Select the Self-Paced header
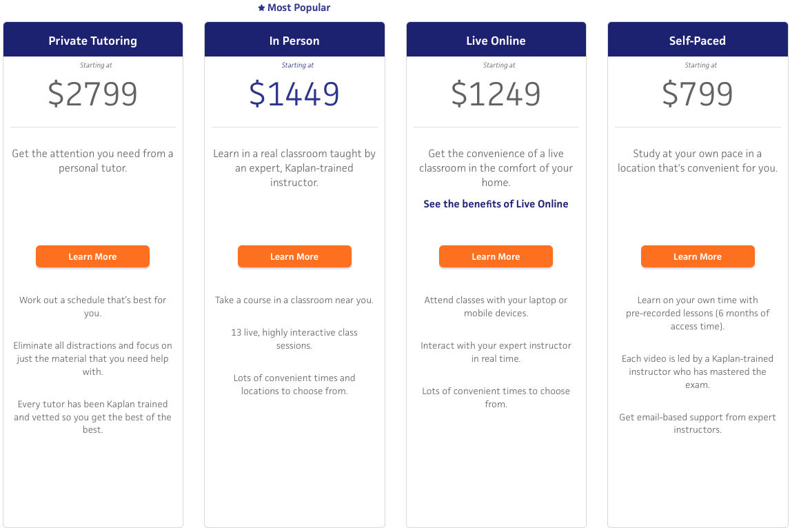 (x=698, y=39)
